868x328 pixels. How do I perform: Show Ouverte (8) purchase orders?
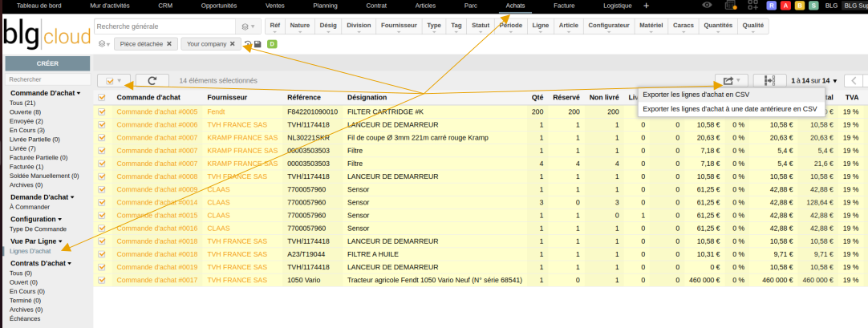(x=25, y=111)
